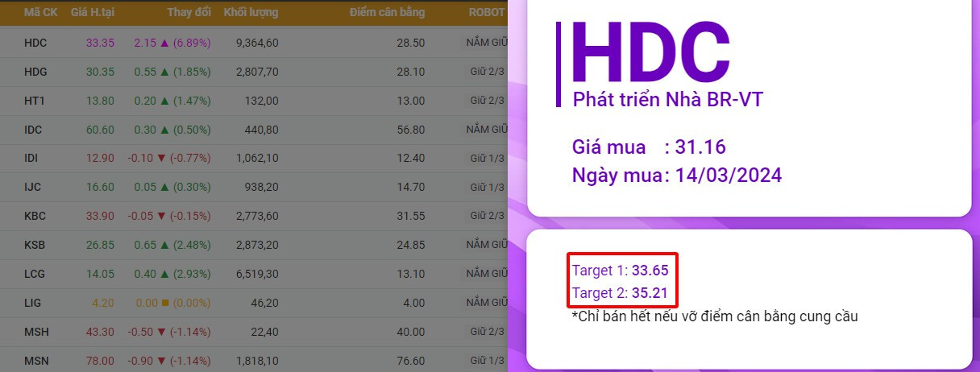Click the NẮM GIỮ robot label for HDC
This screenshot has height=372, width=980.
pyautogui.click(x=486, y=42)
